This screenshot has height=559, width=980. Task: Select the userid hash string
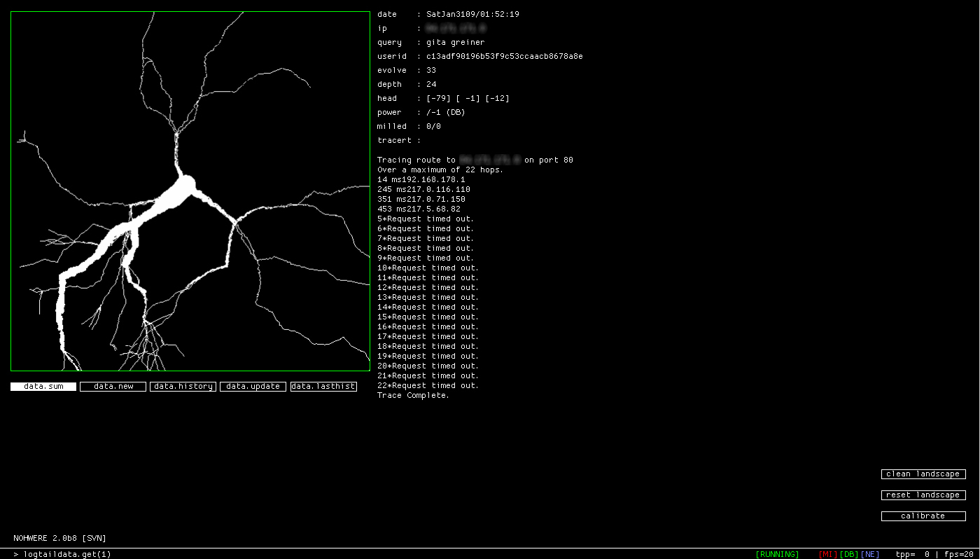[504, 57]
